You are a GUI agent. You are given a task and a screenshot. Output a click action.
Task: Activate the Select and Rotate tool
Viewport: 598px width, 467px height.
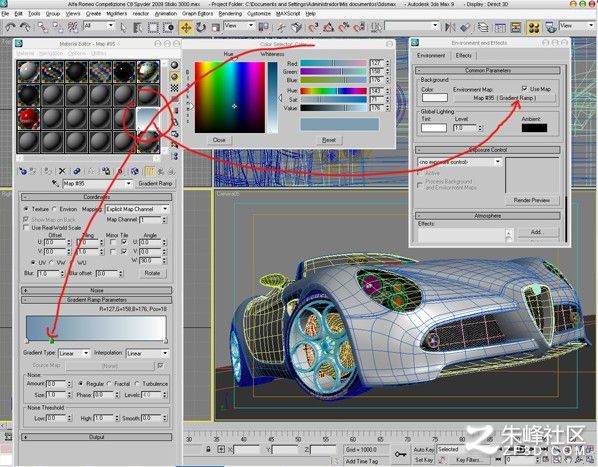(201, 27)
